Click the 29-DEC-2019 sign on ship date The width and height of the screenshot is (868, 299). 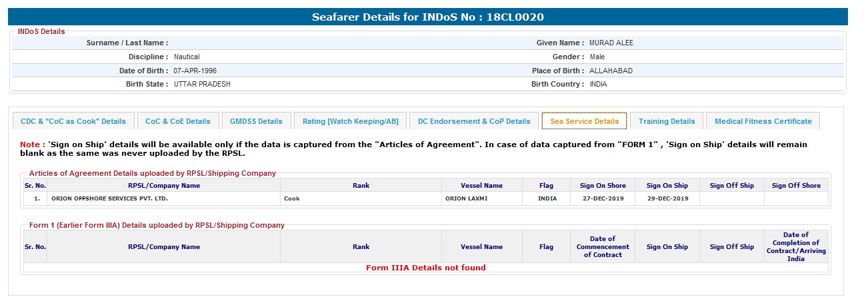tap(667, 198)
